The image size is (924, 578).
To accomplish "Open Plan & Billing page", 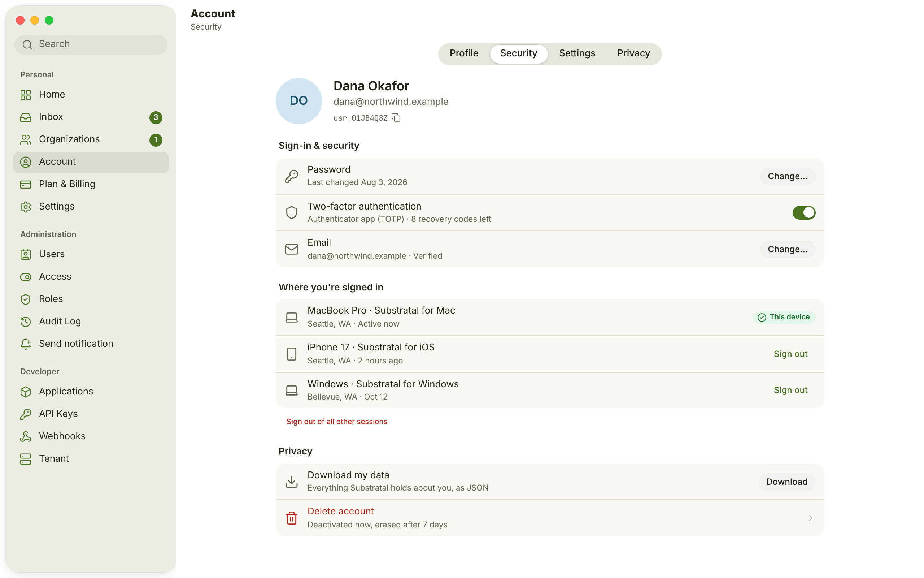I will point(91,184).
